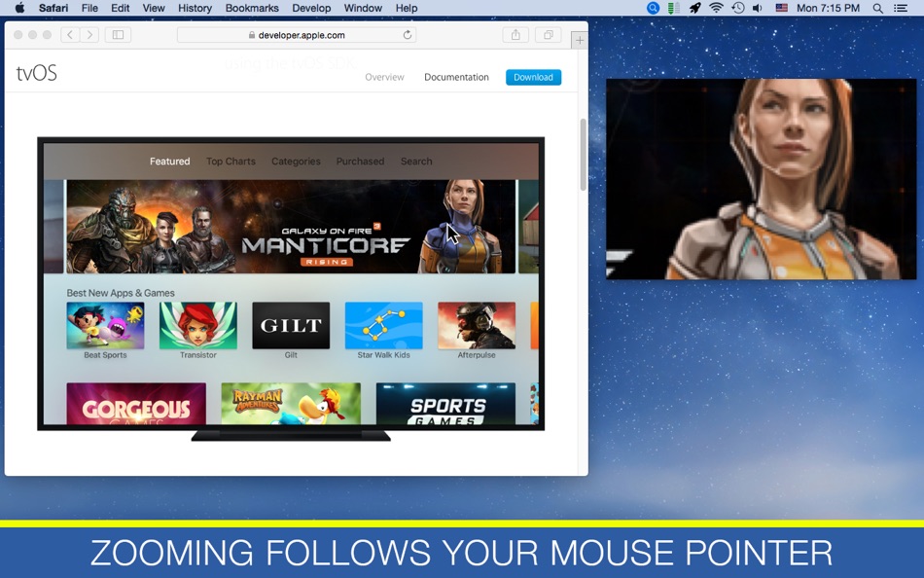Open the Safari Share button
The image size is (924, 578).
click(515, 35)
